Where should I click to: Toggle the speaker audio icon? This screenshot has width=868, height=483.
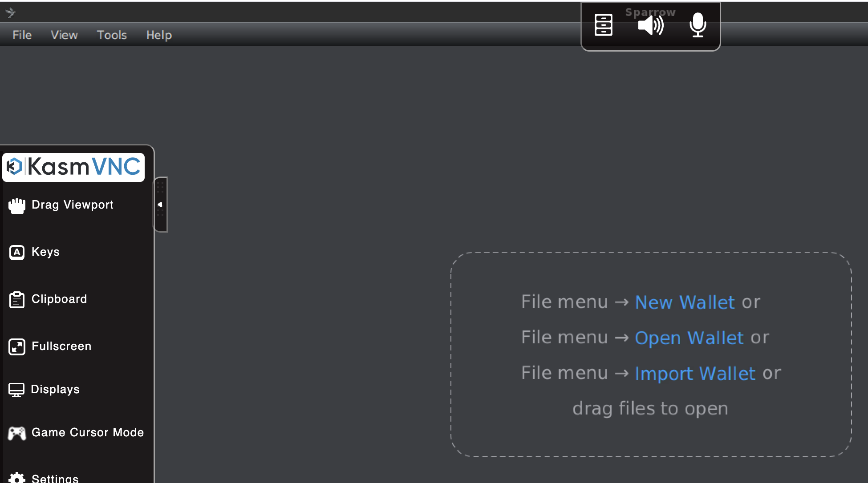(x=650, y=25)
